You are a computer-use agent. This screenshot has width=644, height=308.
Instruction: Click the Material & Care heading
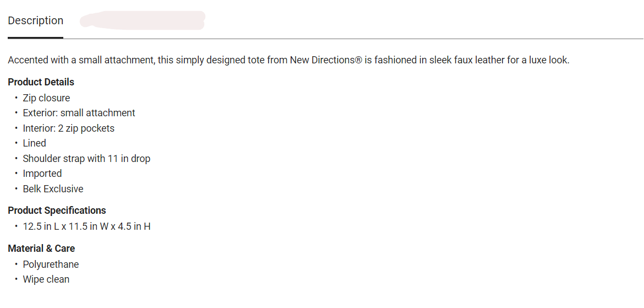(x=41, y=248)
